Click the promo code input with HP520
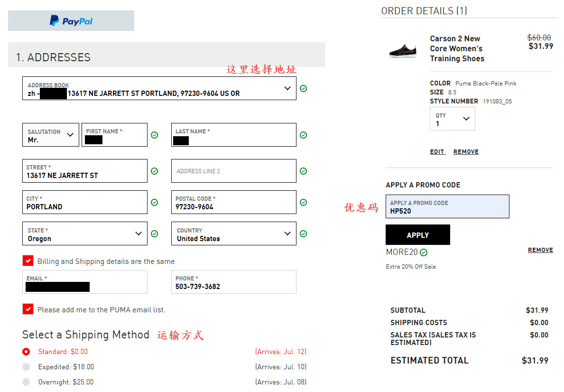The height and width of the screenshot is (392, 564). (x=447, y=206)
